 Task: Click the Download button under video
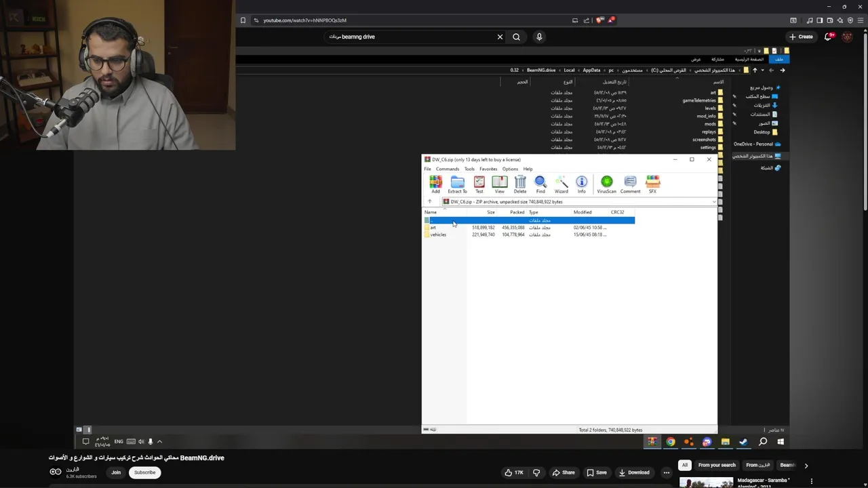tap(634, 472)
